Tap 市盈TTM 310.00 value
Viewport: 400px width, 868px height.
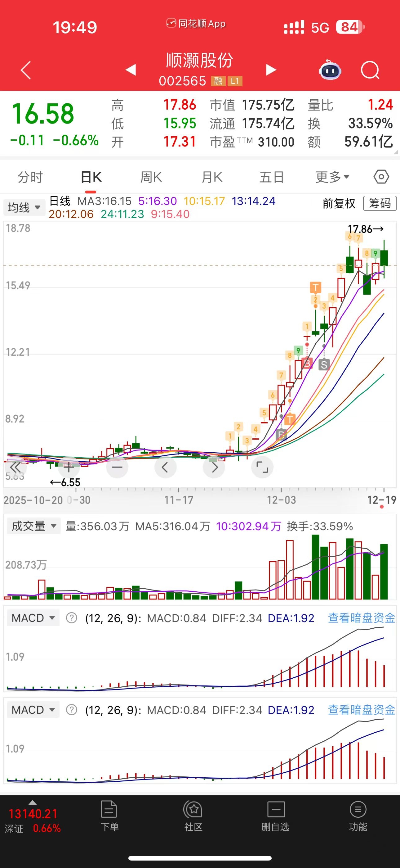point(276,142)
